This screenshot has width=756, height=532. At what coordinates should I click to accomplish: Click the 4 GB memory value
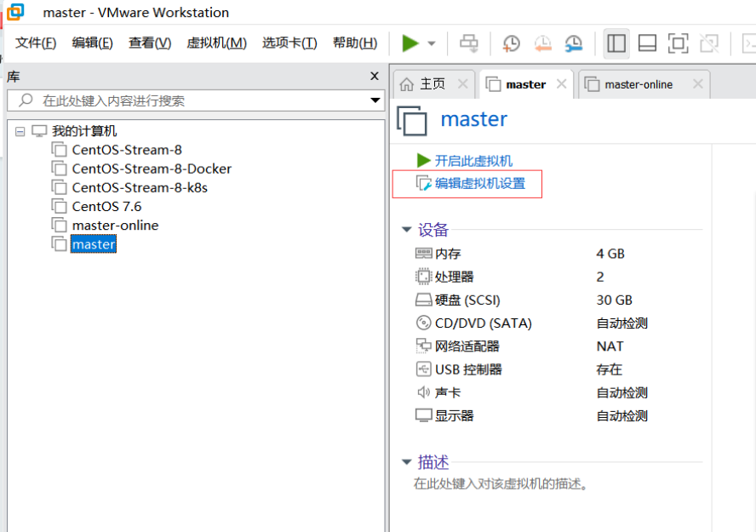click(x=610, y=254)
